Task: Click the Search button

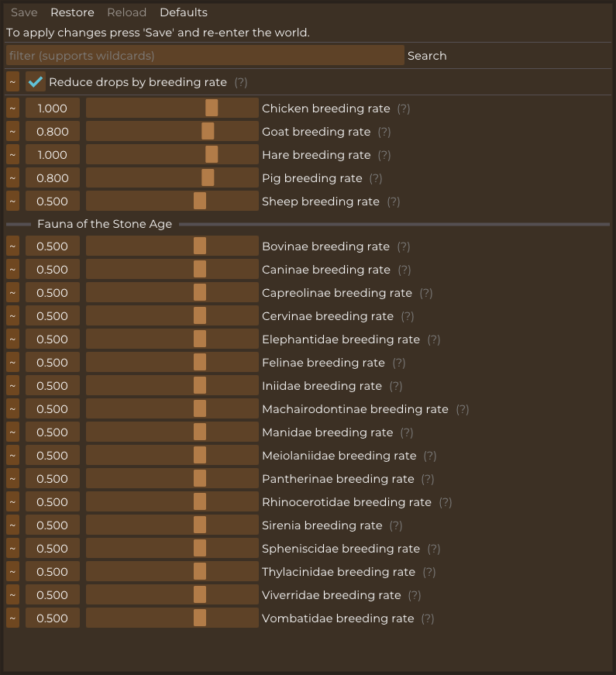Action: click(x=427, y=56)
